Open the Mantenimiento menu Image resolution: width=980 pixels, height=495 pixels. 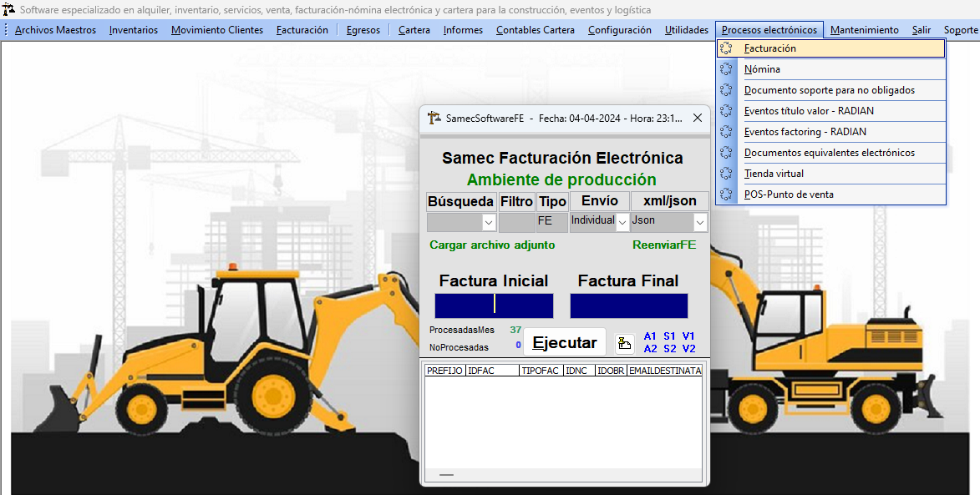[x=865, y=30]
